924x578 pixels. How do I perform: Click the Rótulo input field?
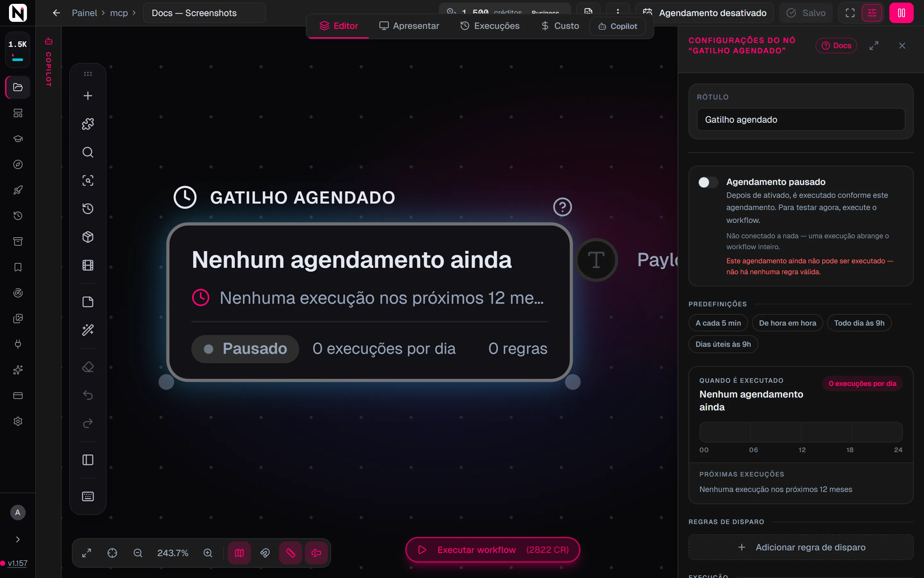801,120
